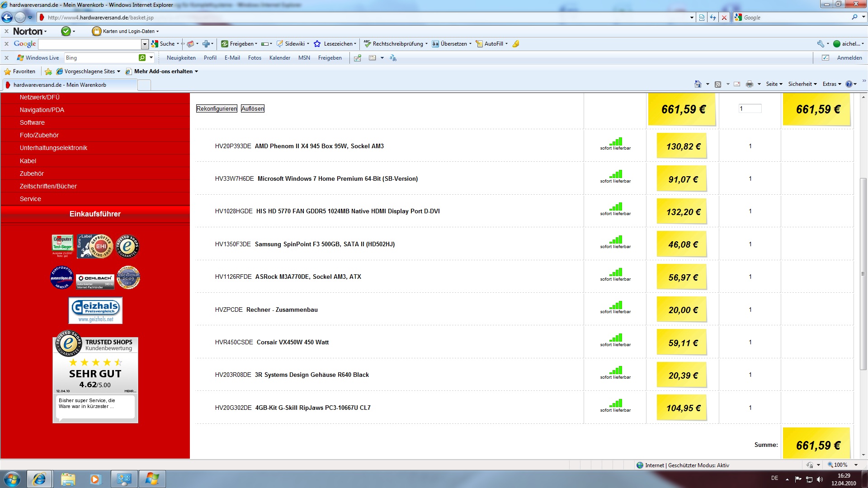Viewport: 868px width, 488px height.
Task: Click into the Bing search box
Action: tap(101, 58)
